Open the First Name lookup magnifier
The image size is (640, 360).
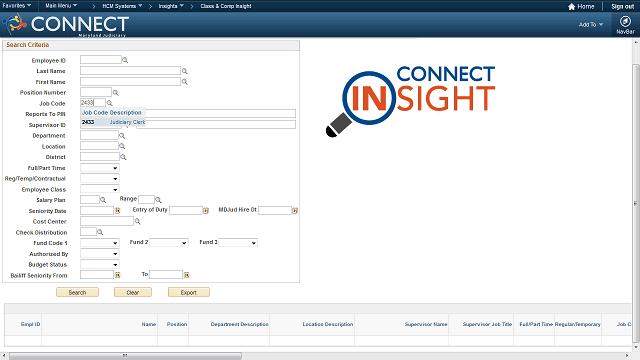(184, 82)
